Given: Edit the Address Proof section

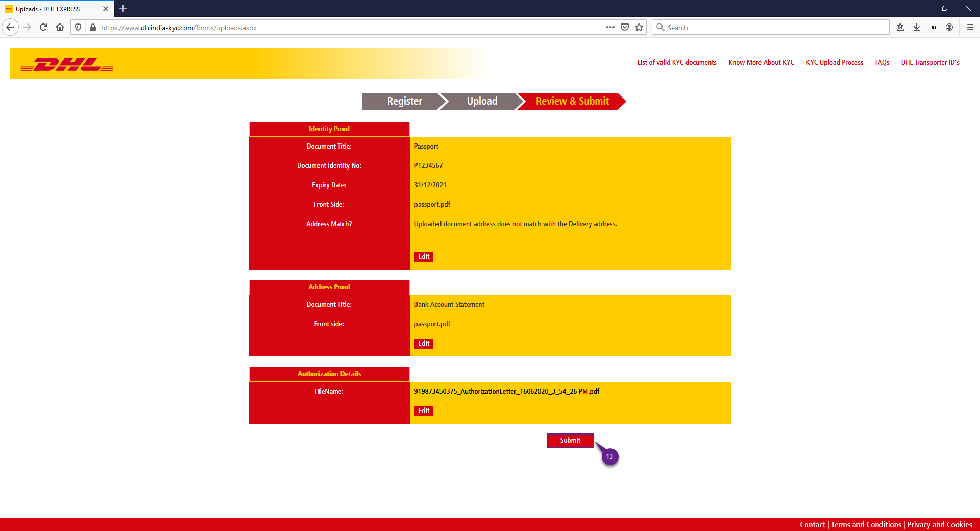Looking at the screenshot, I should pyautogui.click(x=424, y=343).
